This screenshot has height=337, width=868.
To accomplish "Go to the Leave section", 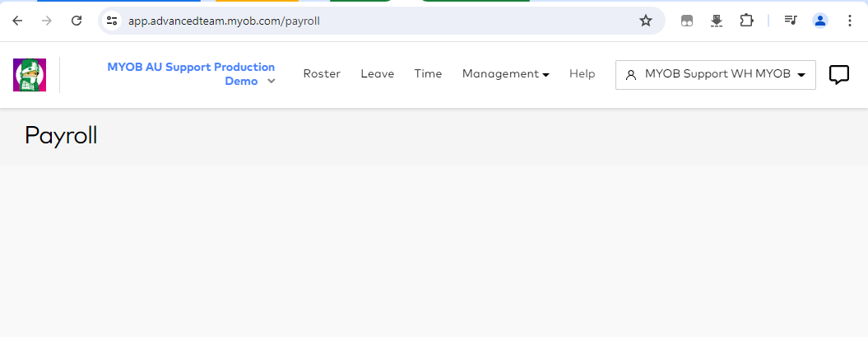I will click(377, 74).
